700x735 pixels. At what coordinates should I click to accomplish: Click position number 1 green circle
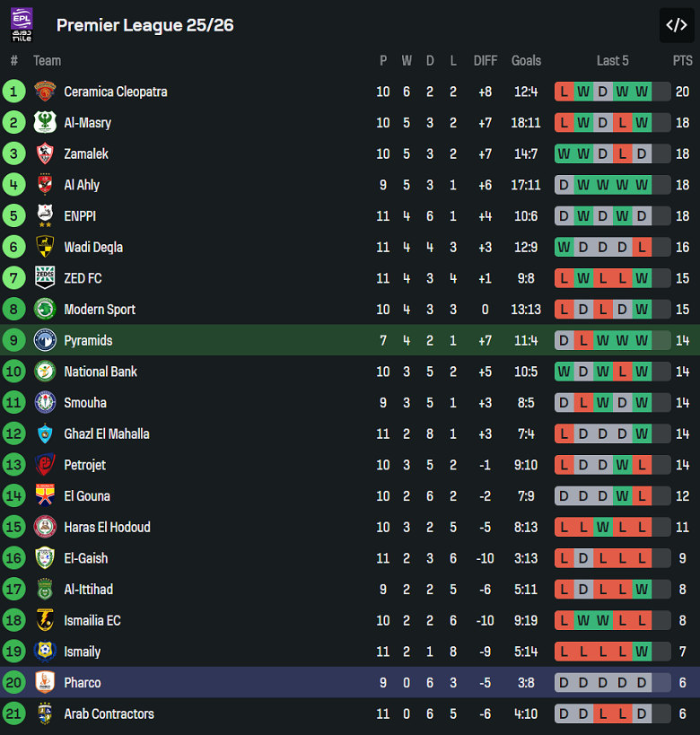14,92
